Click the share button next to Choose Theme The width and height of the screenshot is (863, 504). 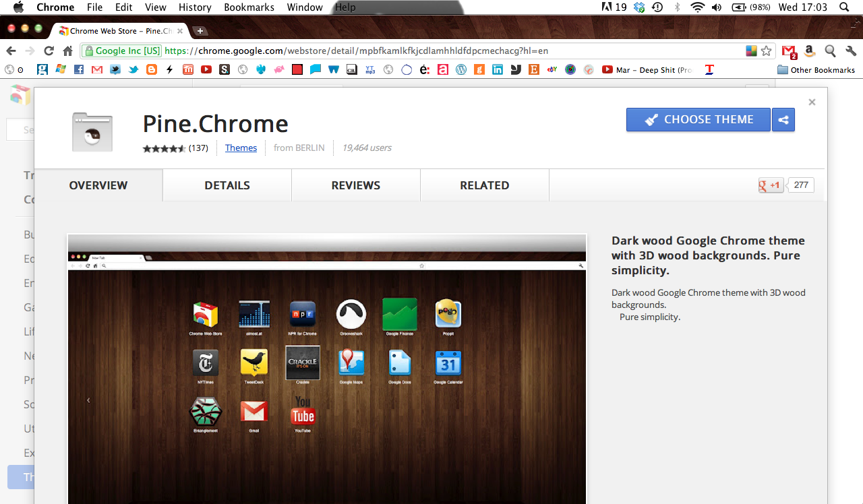click(x=783, y=119)
